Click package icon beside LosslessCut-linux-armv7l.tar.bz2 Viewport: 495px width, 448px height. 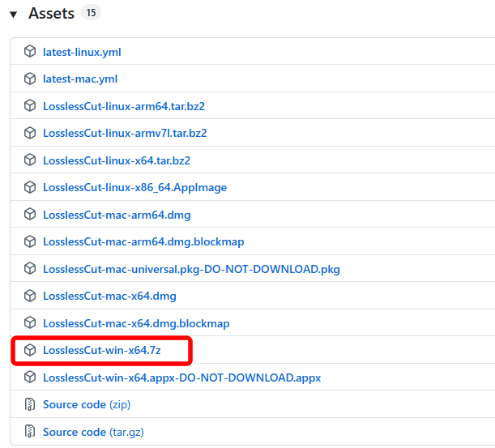(30, 133)
